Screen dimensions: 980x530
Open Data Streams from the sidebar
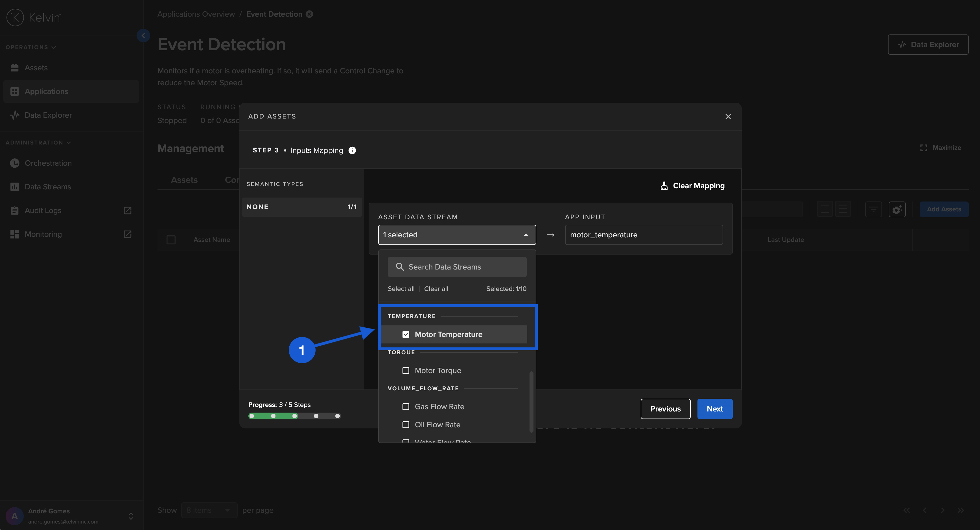pos(47,187)
